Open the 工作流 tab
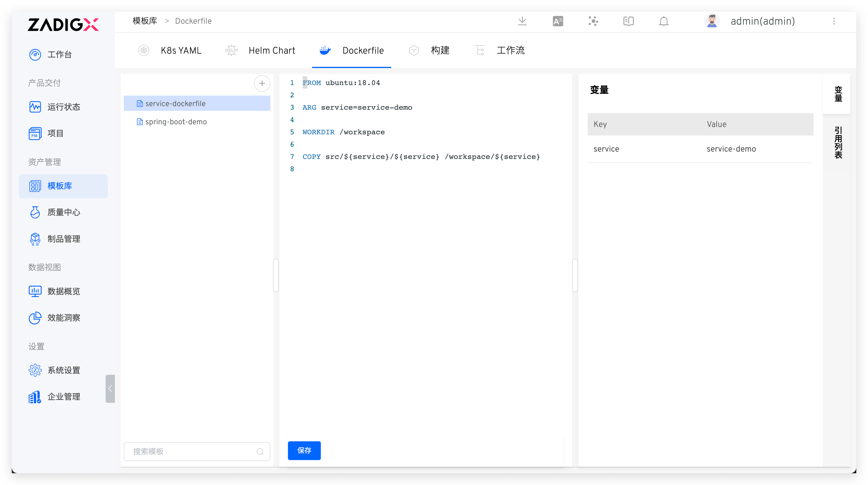Screen dimensions: 868x485 [x=511, y=50]
